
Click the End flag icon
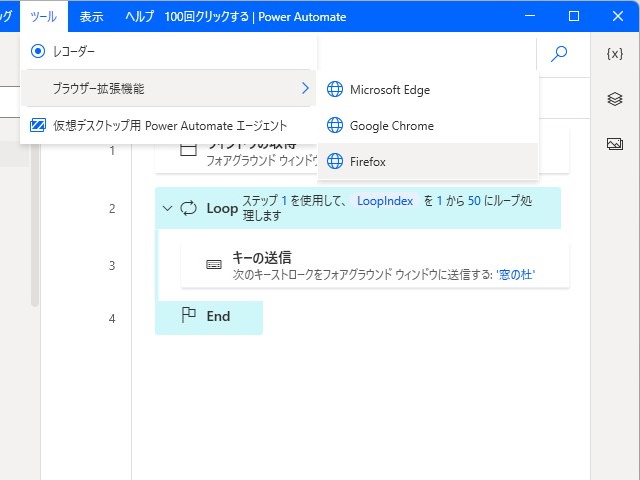coord(188,315)
